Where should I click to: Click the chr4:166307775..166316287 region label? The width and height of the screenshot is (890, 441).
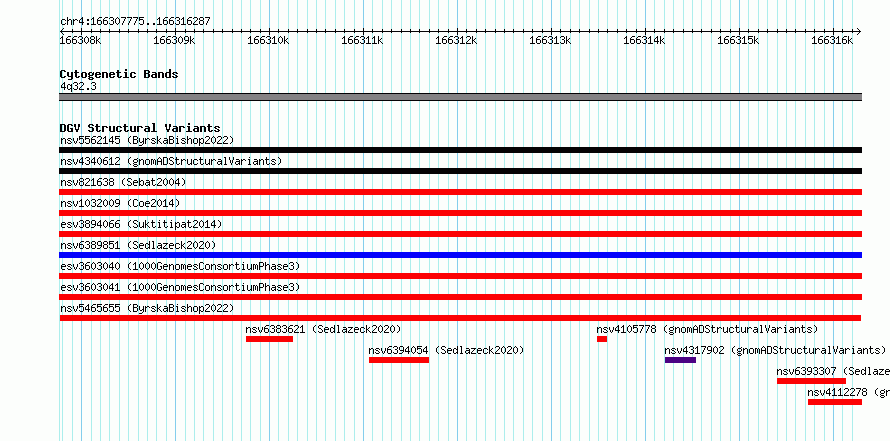pos(135,22)
